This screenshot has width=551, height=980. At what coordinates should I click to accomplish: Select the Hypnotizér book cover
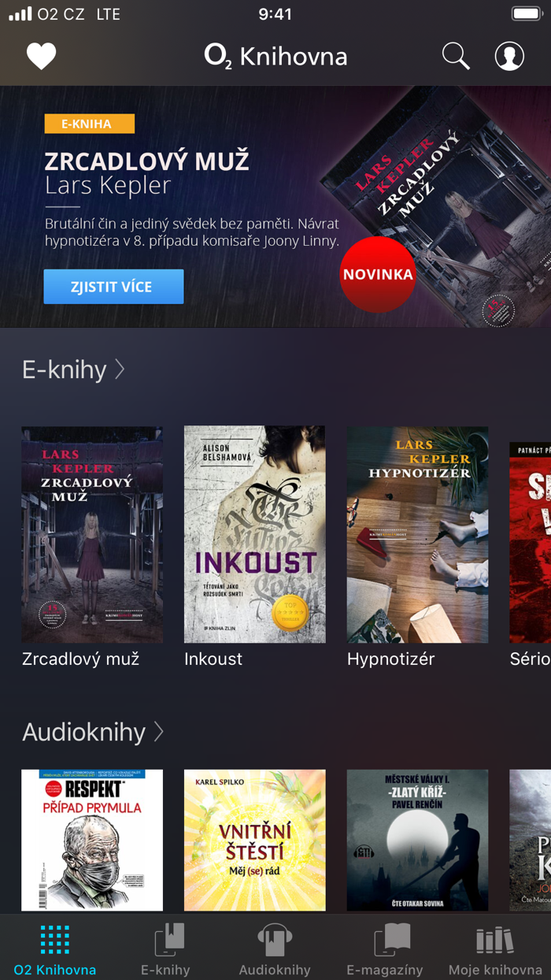[x=418, y=535]
